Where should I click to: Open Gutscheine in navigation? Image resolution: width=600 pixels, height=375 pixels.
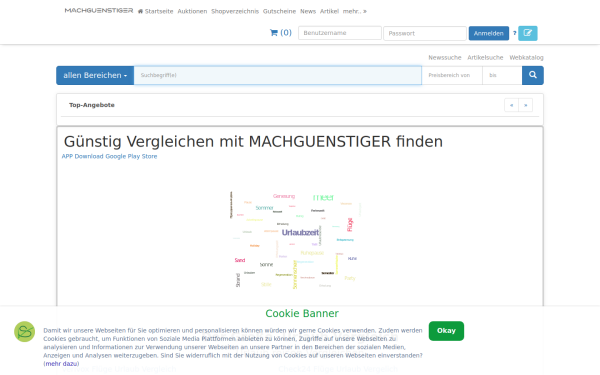pyautogui.click(x=279, y=11)
